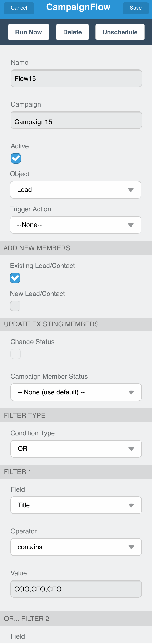Expand the Trigger Action dropdown
This screenshot has width=152, height=644.
[x=75, y=225]
